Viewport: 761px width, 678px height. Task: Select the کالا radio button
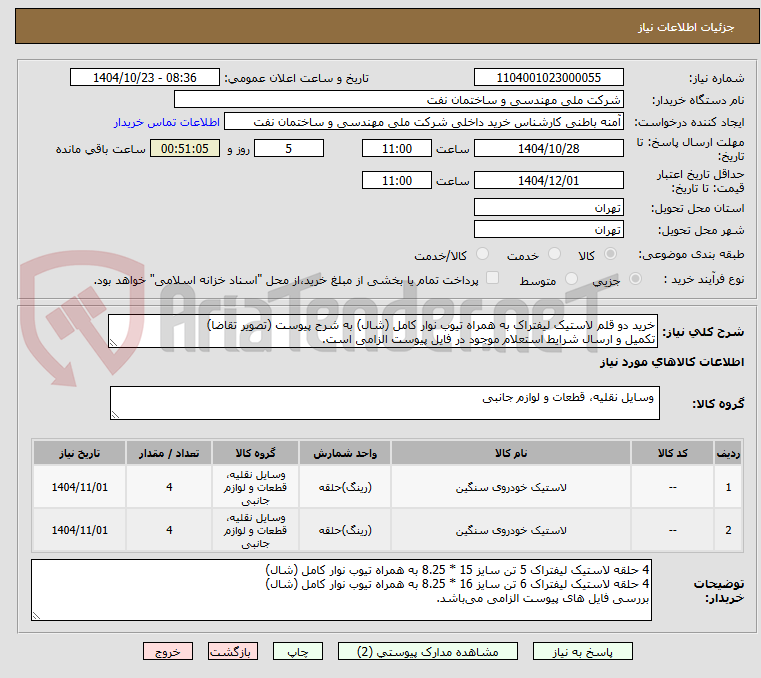611,254
